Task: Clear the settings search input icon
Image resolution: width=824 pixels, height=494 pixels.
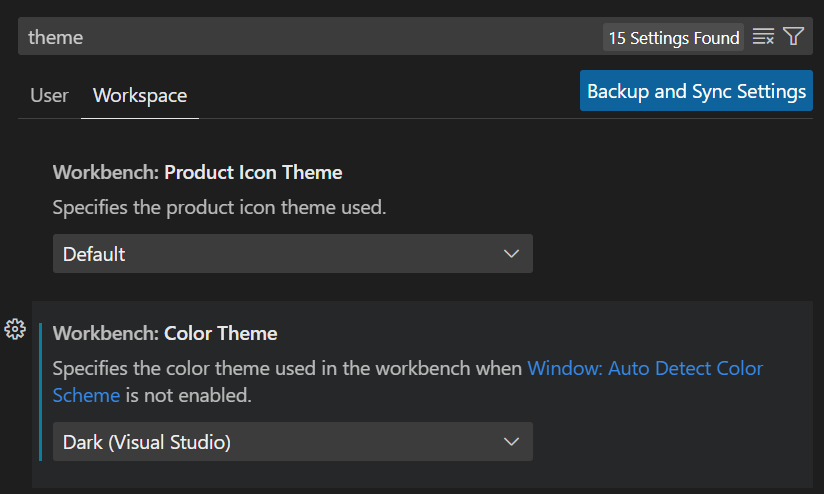Action: click(x=763, y=37)
